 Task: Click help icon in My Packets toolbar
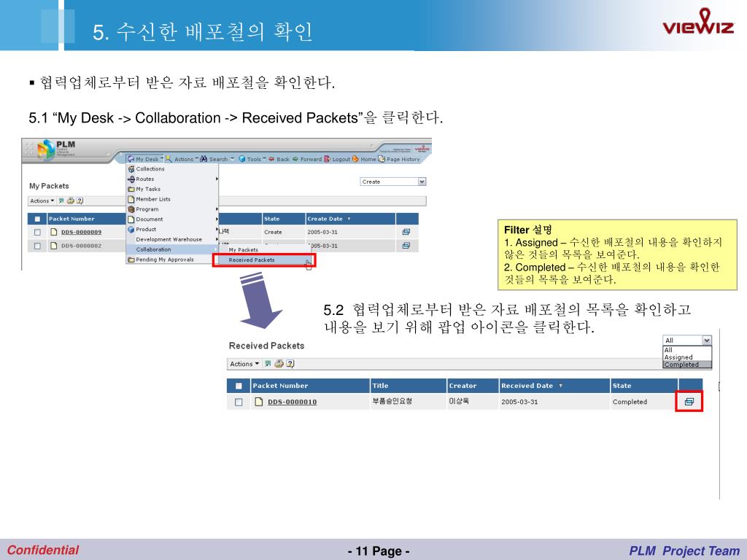click(x=80, y=201)
